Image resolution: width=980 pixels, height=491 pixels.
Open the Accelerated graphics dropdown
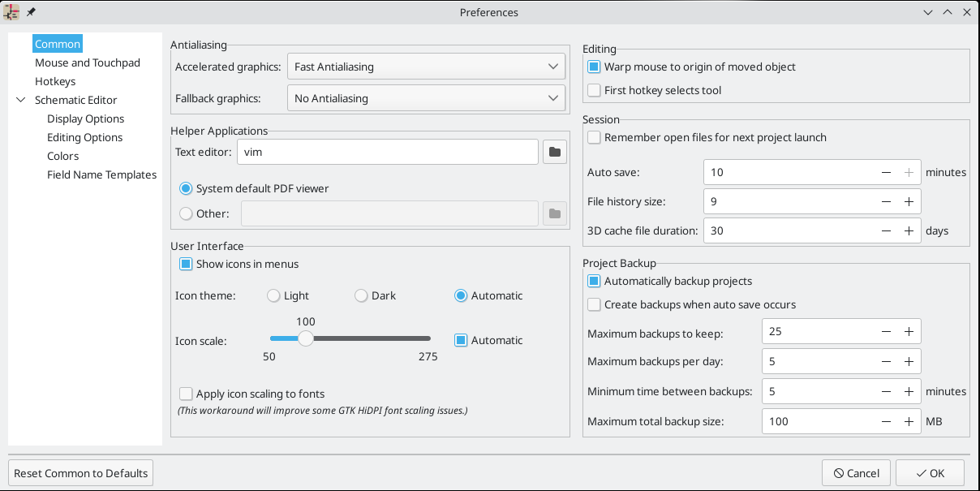tap(426, 67)
